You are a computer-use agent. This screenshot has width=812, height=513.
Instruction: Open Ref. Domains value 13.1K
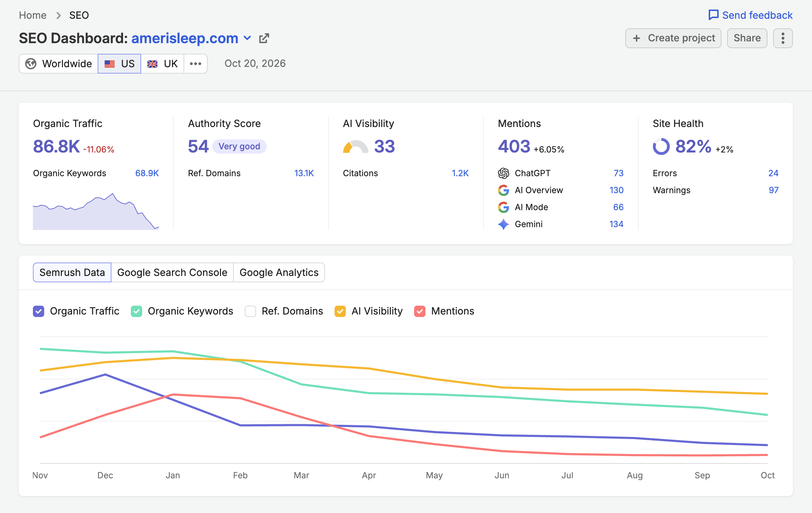304,173
